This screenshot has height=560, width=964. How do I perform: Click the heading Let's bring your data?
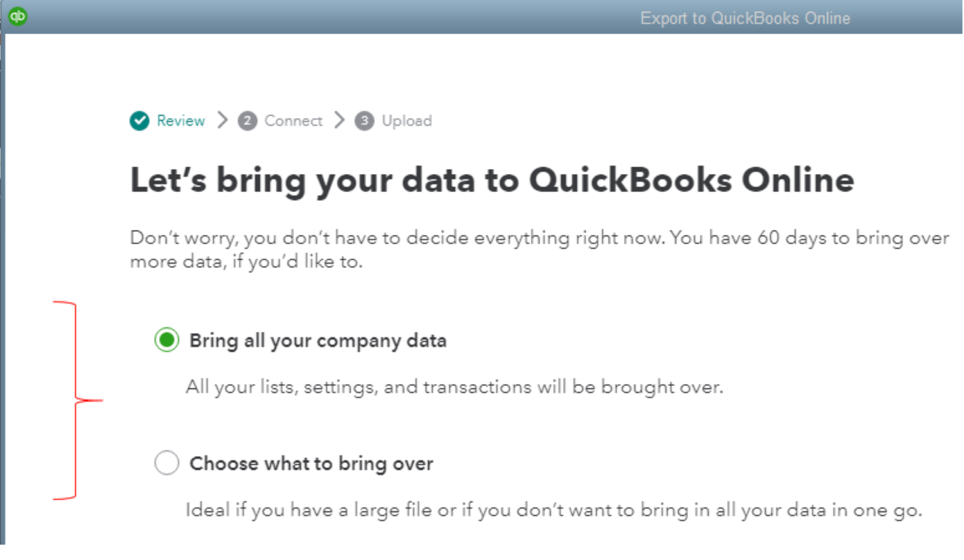point(491,179)
